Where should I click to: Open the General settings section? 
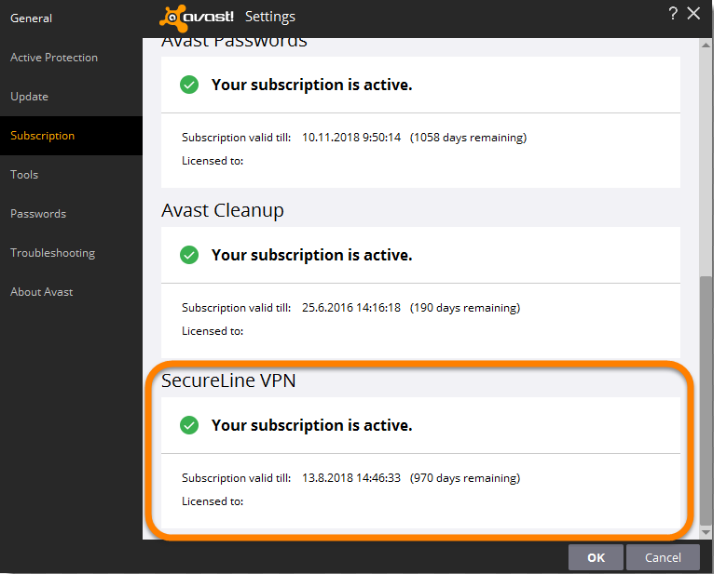pos(31,19)
